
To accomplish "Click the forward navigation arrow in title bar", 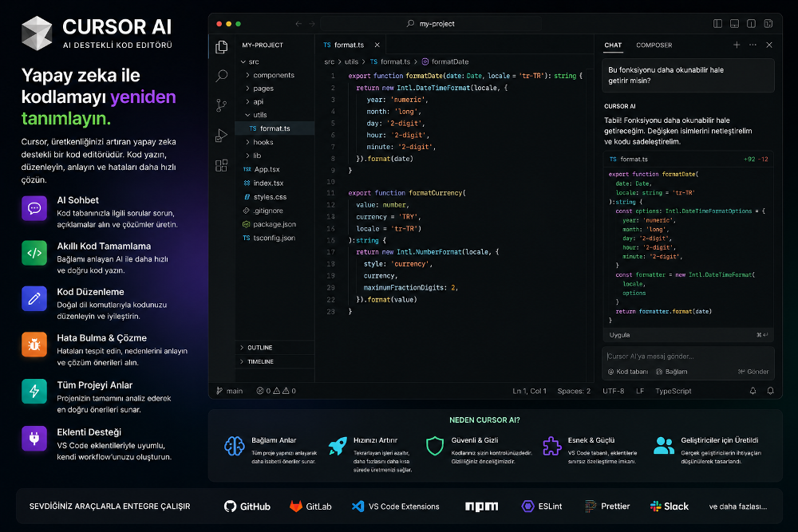I will (x=312, y=24).
